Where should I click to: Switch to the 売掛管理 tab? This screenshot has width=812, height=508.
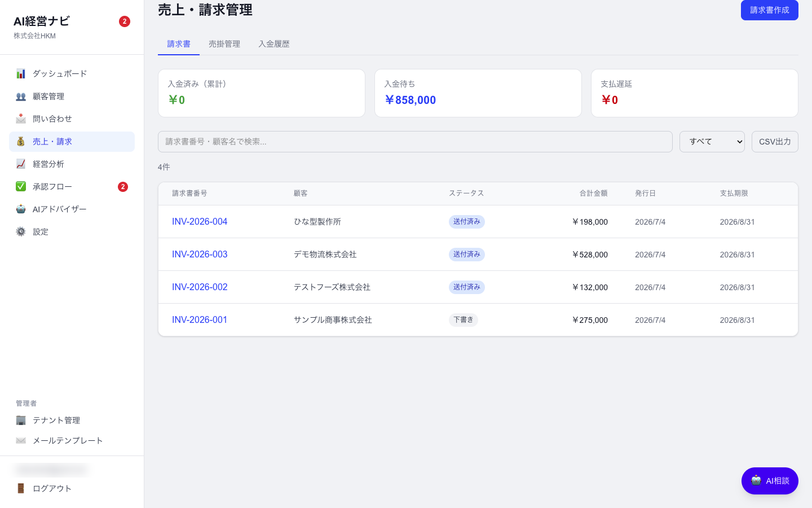pyautogui.click(x=224, y=44)
